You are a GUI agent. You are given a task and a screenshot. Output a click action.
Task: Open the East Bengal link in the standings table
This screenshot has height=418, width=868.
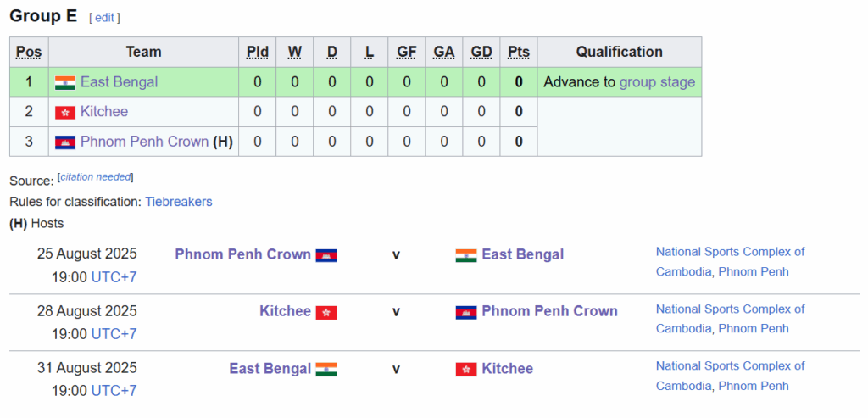tap(119, 82)
